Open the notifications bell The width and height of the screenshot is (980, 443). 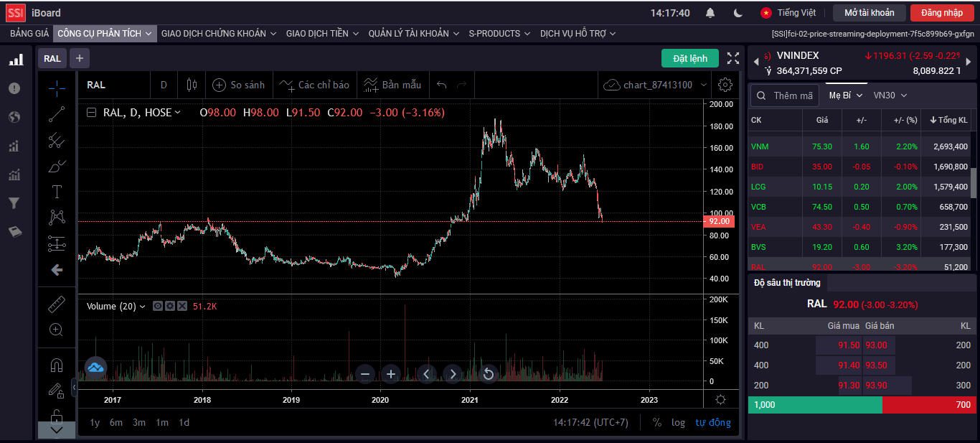pyautogui.click(x=710, y=13)
